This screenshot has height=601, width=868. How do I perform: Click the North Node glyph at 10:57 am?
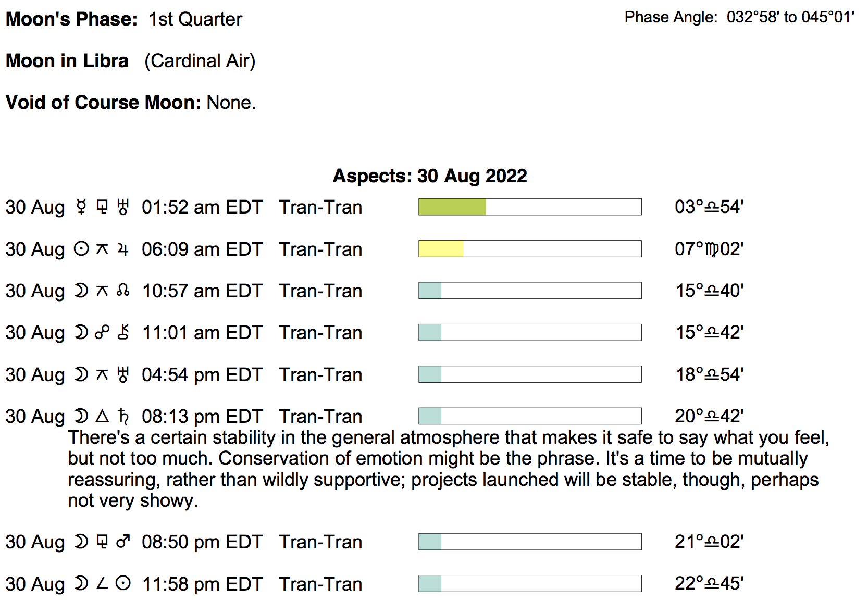123,290
